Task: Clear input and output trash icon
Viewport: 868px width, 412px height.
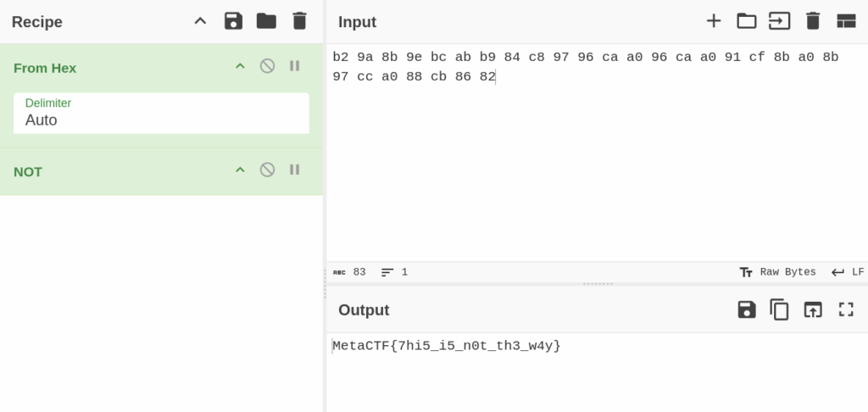Action: (813, 21)
